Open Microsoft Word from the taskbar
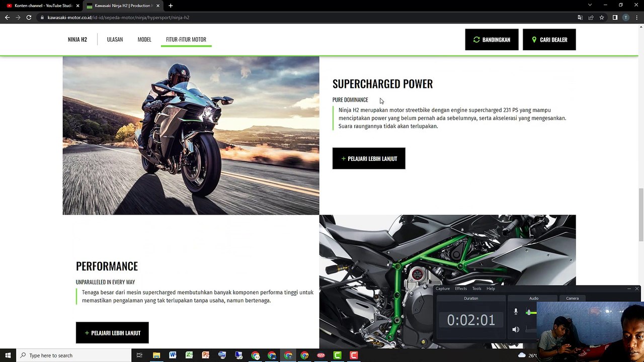The width and height of the screenshot is (644, 362). pyautogui.click(x=173, y=355)
